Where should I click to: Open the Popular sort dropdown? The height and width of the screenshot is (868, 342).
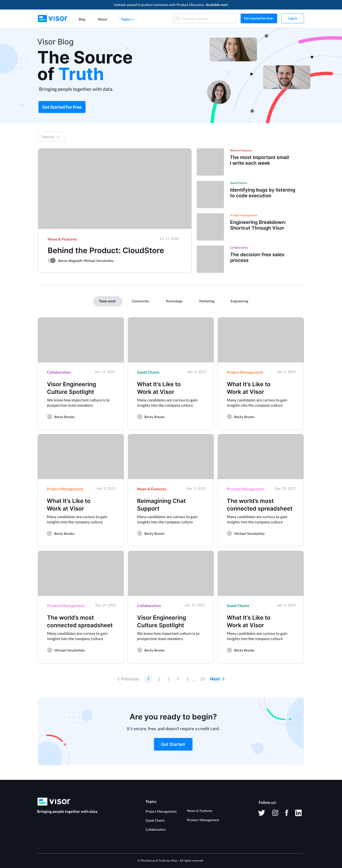click(x=51, y=137)
